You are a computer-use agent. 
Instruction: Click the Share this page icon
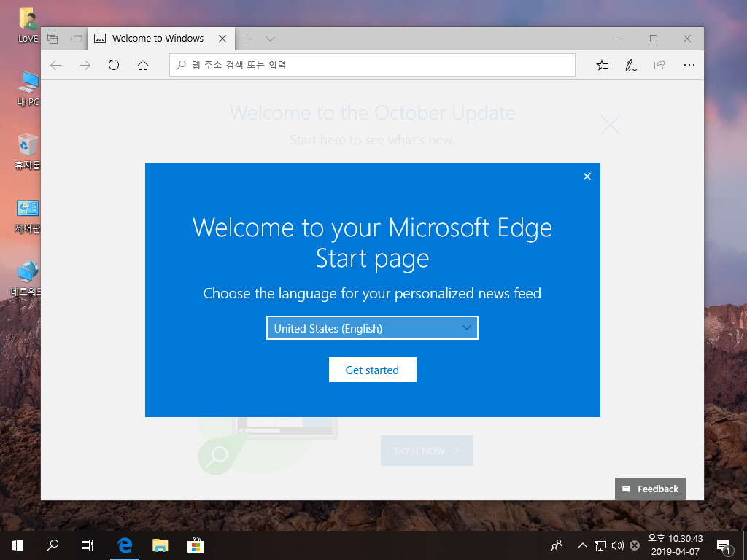[x=659, y=65]
